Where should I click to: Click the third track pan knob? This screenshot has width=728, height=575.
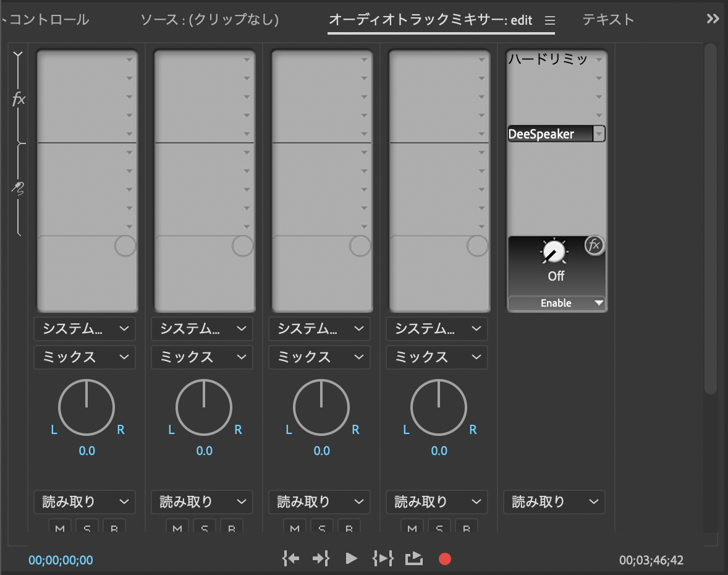321,407
